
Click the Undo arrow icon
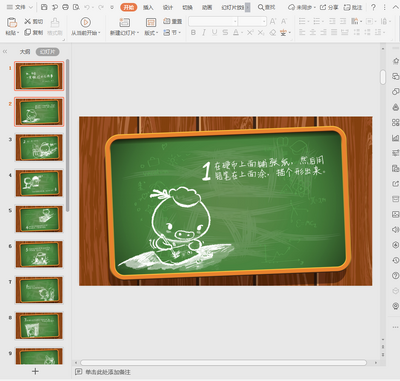(x=87, y=7)
